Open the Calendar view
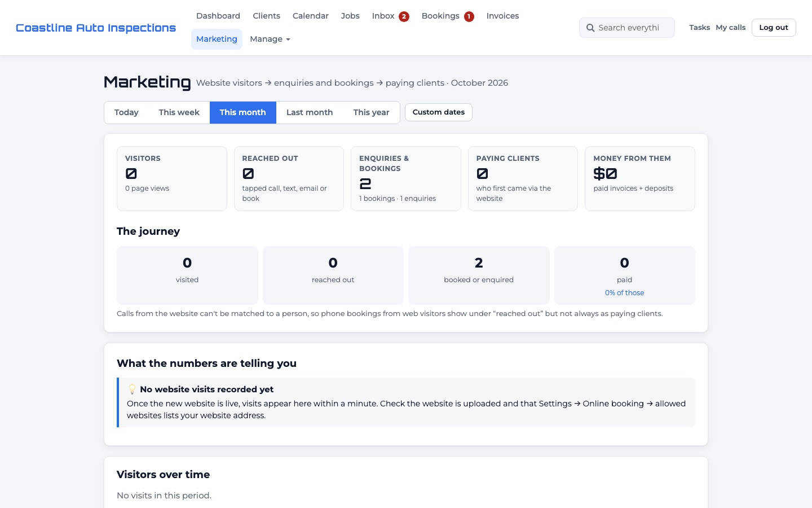 click(x=311, y=16)
